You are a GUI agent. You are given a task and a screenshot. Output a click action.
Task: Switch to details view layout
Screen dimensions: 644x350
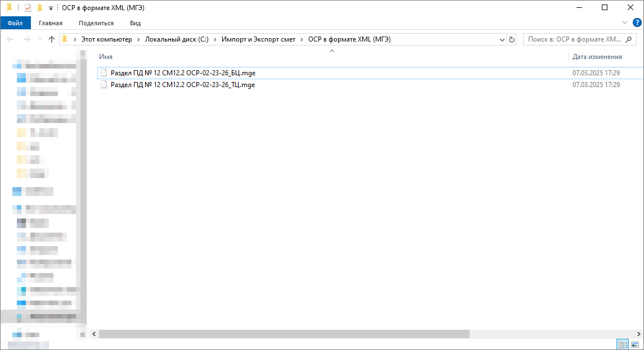pos(623,344)
